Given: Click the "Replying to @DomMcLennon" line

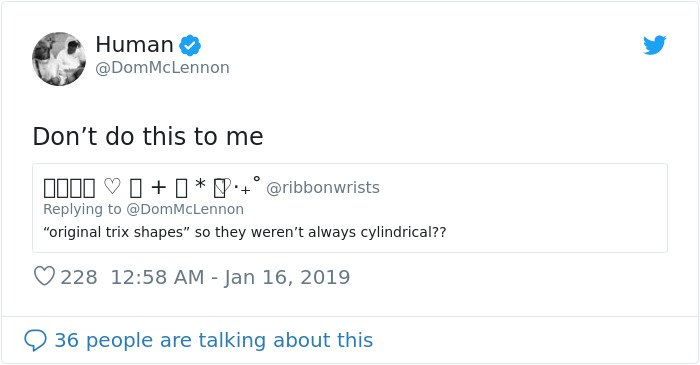Looking at the screenshot, I should coord(143,209).
